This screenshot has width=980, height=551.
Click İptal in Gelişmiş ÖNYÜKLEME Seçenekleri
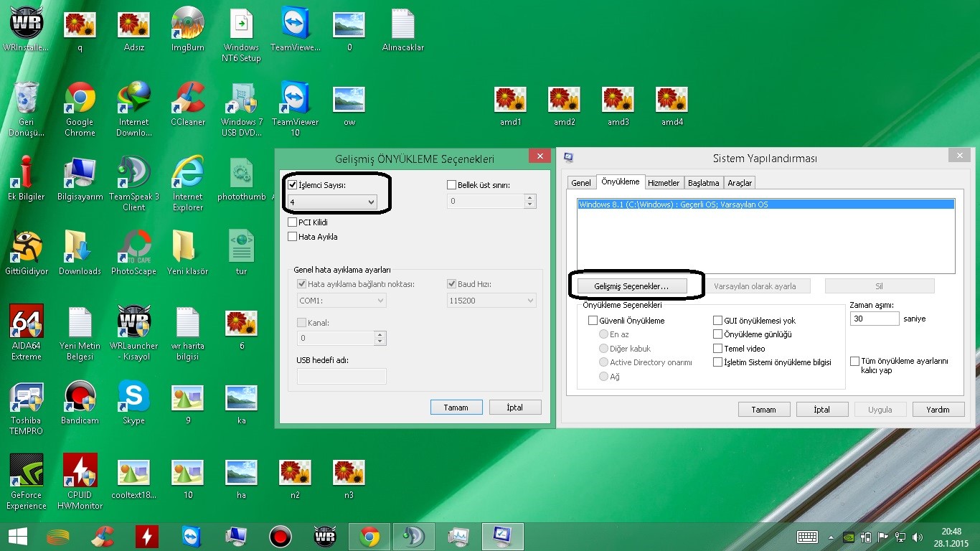(x=515, y=408)
